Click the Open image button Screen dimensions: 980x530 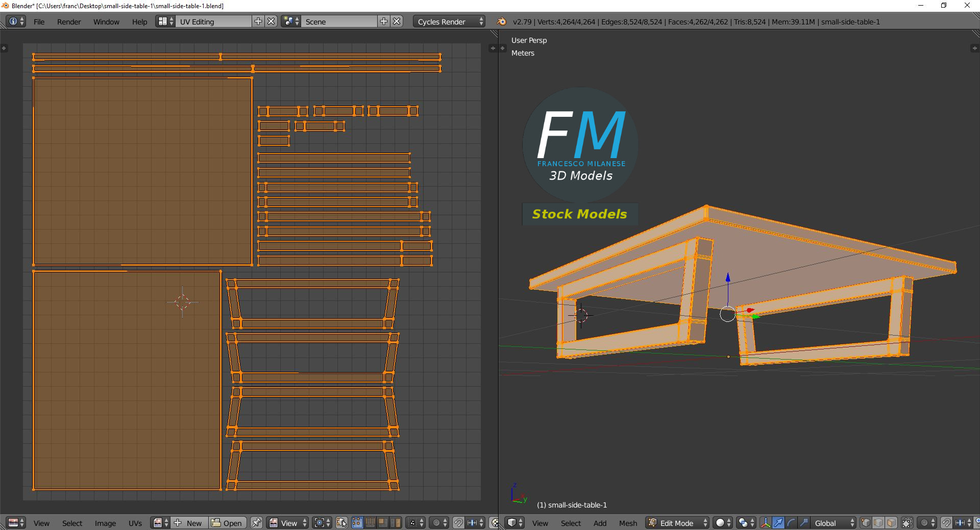coord(227,523)
